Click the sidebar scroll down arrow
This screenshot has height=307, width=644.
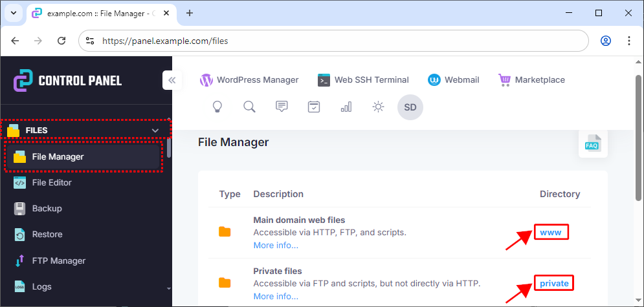(x=169, y=288)
